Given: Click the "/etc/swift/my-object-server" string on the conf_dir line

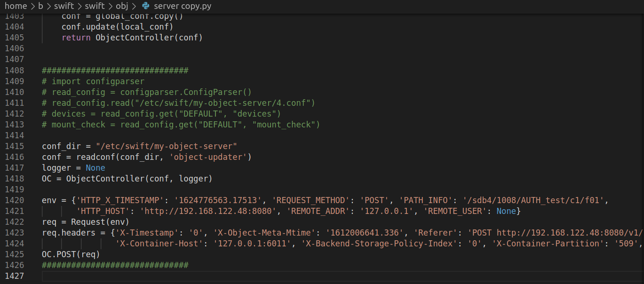Looking at the screenshot, I should point(166,146).
